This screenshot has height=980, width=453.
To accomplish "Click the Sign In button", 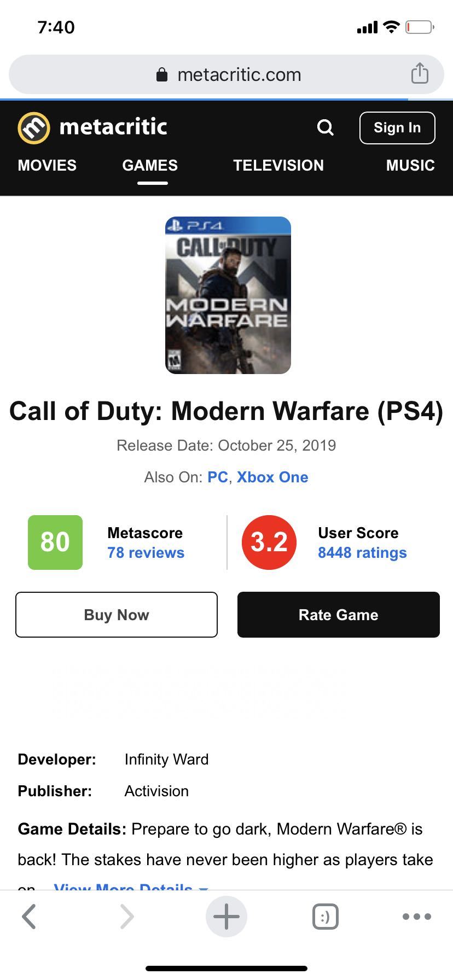I will tap(397, 128).
